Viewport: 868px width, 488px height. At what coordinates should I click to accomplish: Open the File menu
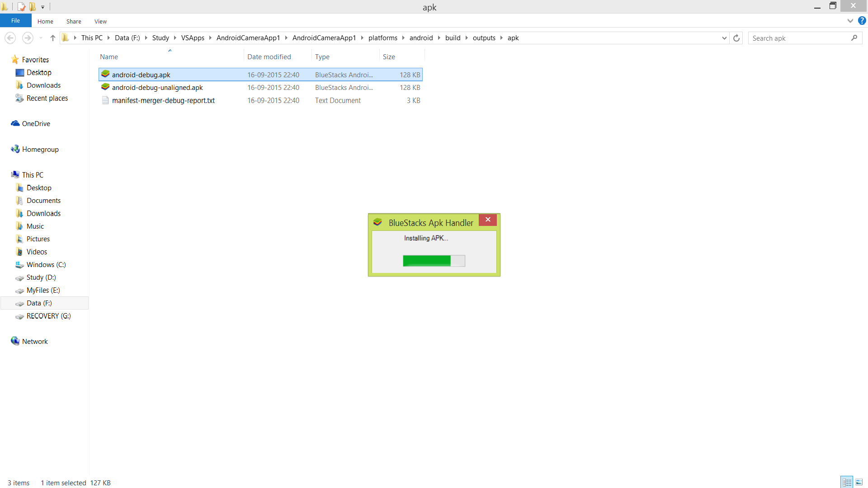tap(15, 21)
